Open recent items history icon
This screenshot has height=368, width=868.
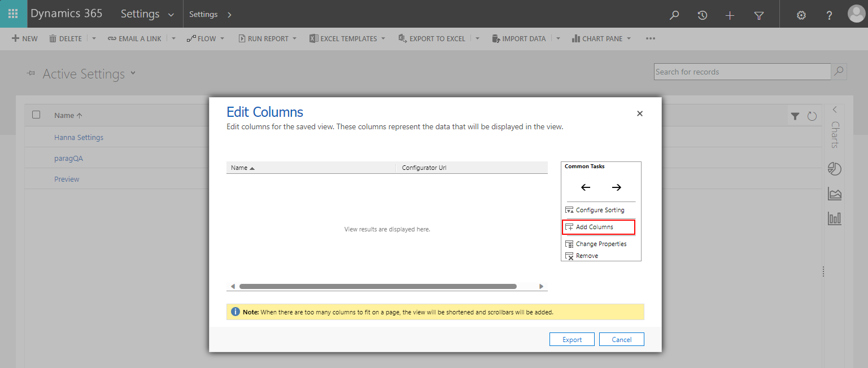[x=702, y=15]
